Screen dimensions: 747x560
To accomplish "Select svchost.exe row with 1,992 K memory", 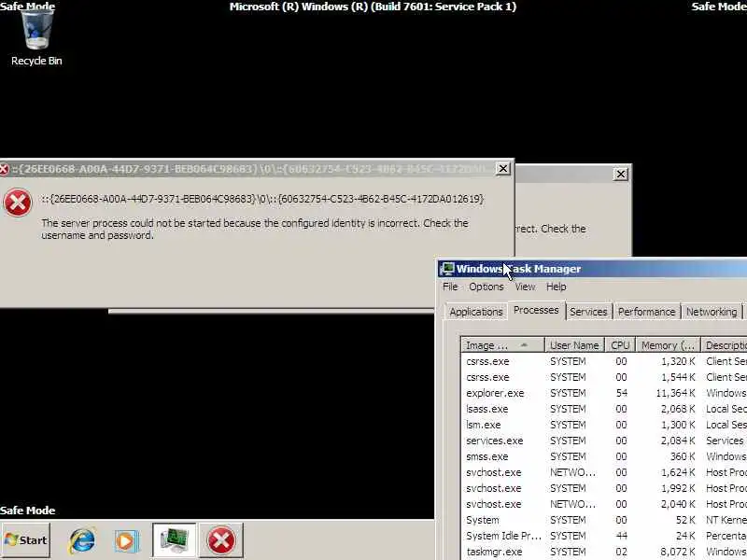I will pyautogui.click(x=604, y=488).
